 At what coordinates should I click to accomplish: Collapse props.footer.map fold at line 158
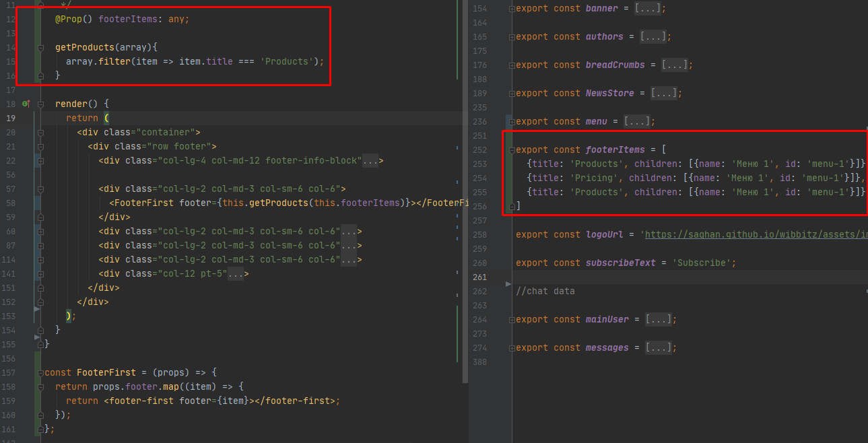pos(40,386)
